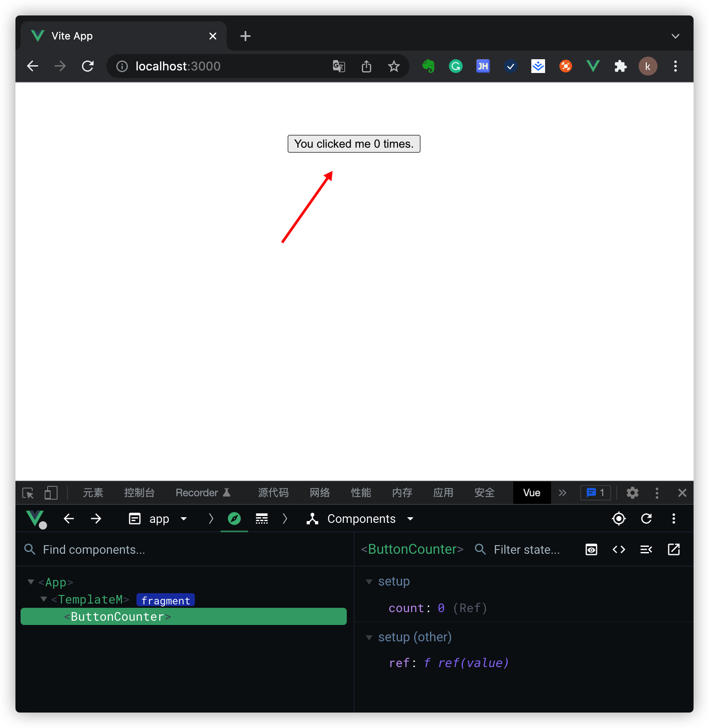Open the blue checkmark extension
Image resolution: width=709 pixels, height=728 pixels.
tap(510, 66)
